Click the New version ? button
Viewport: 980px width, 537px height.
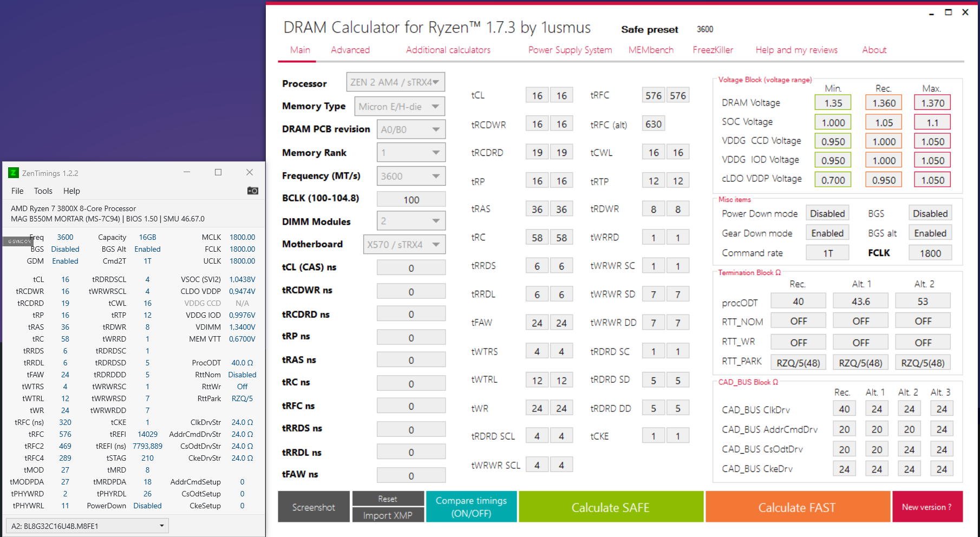tap(927, 507)
